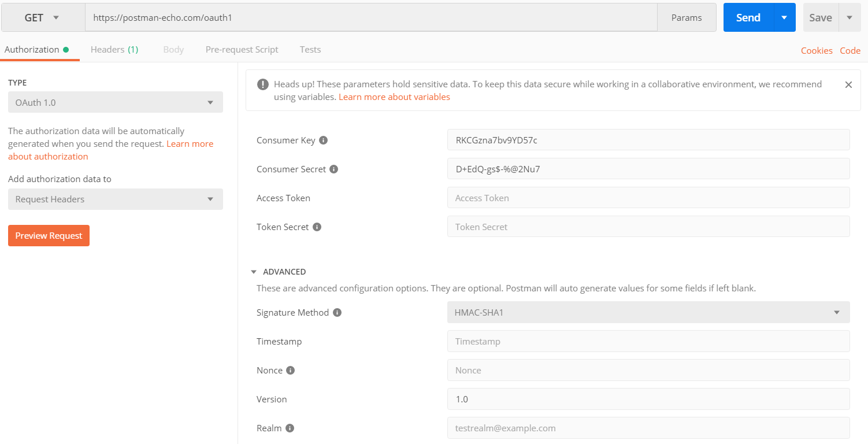Open the Cookies manager link
Image resolution: width=868 pixels, height=444 pixels.
tap(817, 50)
